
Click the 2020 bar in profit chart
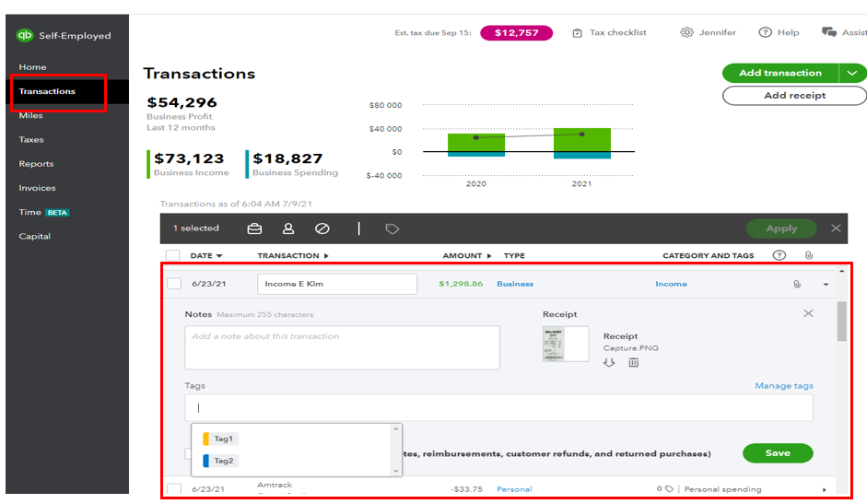click(x=476, y=145)
